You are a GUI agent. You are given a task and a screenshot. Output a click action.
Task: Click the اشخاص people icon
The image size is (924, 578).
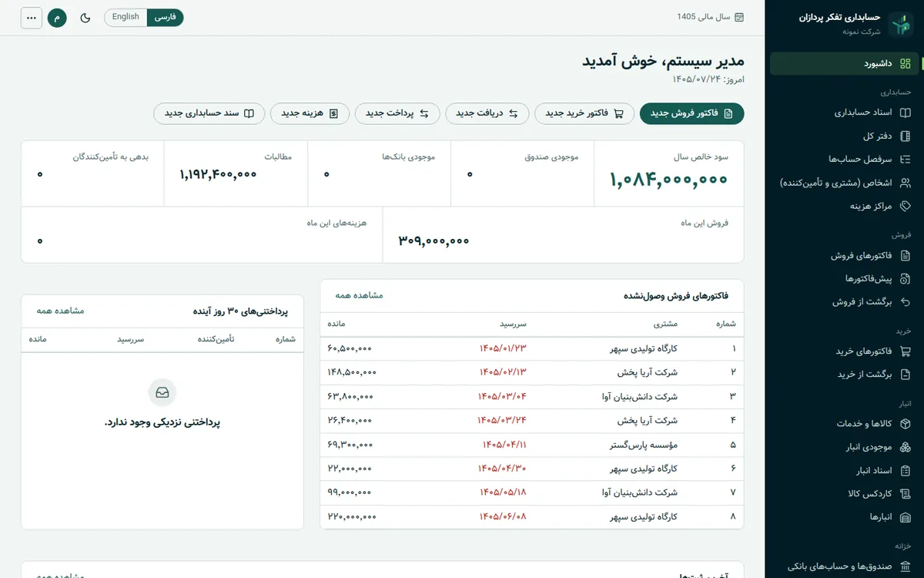click(x=906, y=183)
